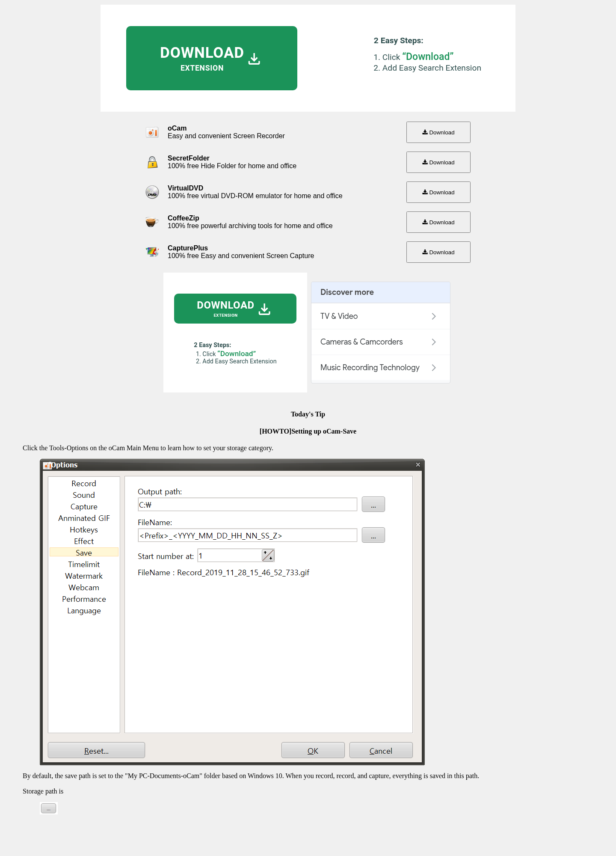
Task: Click the Start number spinner arrows
Action: click(x=268, y=556)
